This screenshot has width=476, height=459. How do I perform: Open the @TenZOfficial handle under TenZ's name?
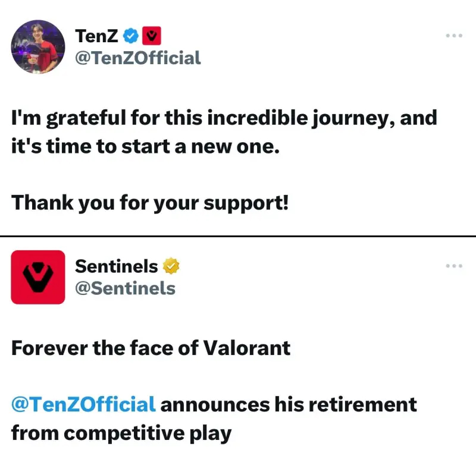tap(137, 58)
